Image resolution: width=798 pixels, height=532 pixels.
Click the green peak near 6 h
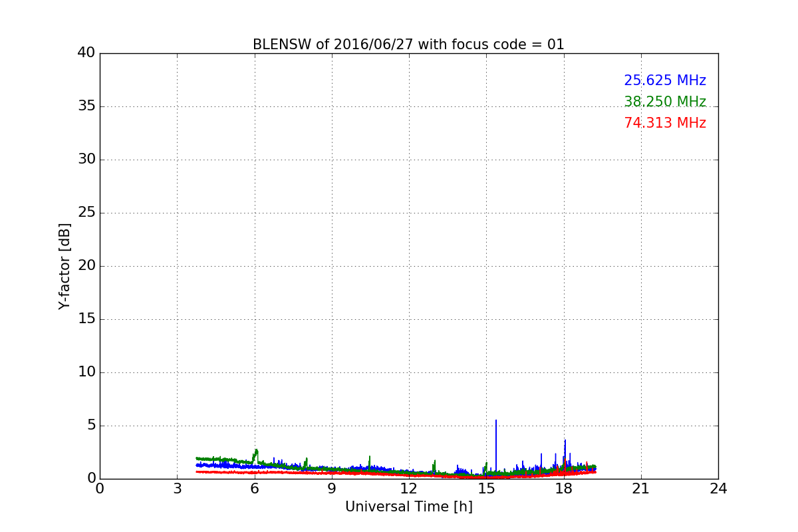click(x=256, y=450)
